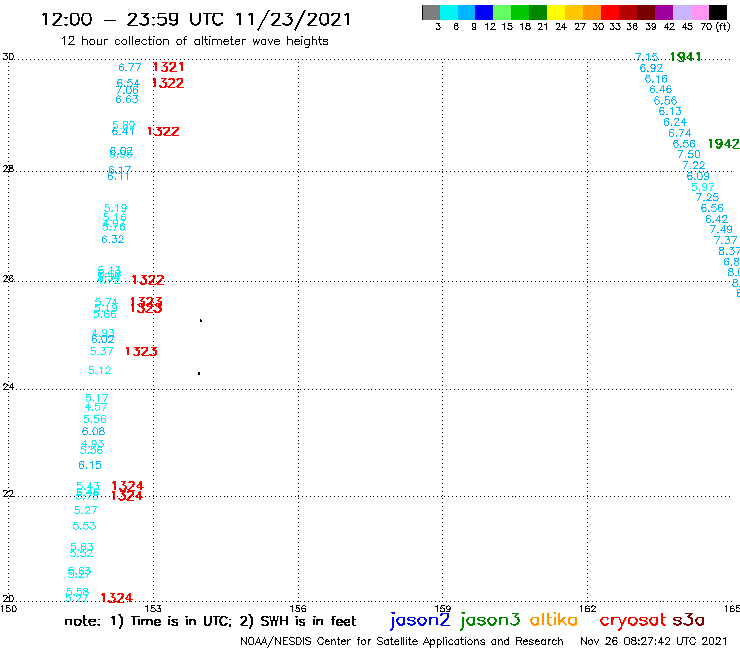Select the bright red legend swatch

[x=610, y=12]
